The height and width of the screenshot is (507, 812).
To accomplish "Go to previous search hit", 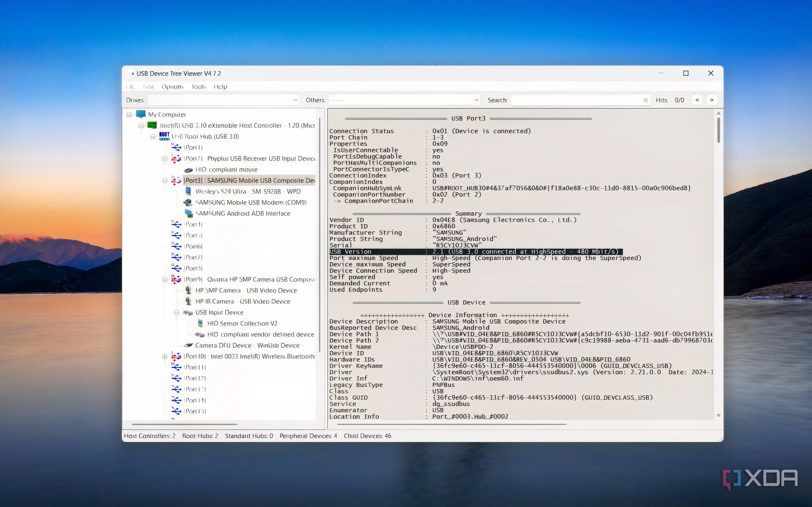I will click(x=697, y=100).
